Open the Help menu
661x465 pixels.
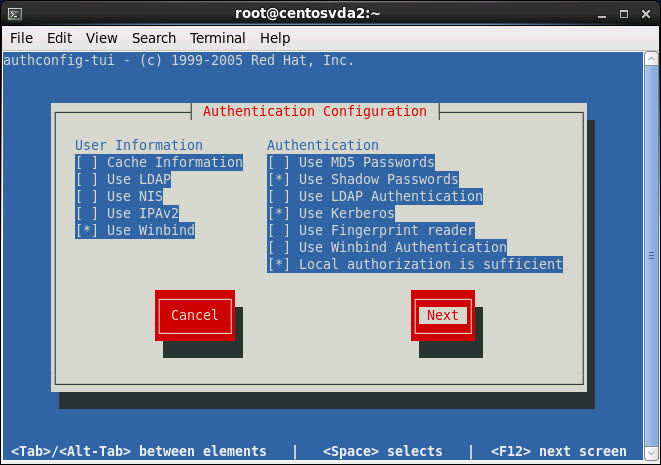tap(275, 38)
